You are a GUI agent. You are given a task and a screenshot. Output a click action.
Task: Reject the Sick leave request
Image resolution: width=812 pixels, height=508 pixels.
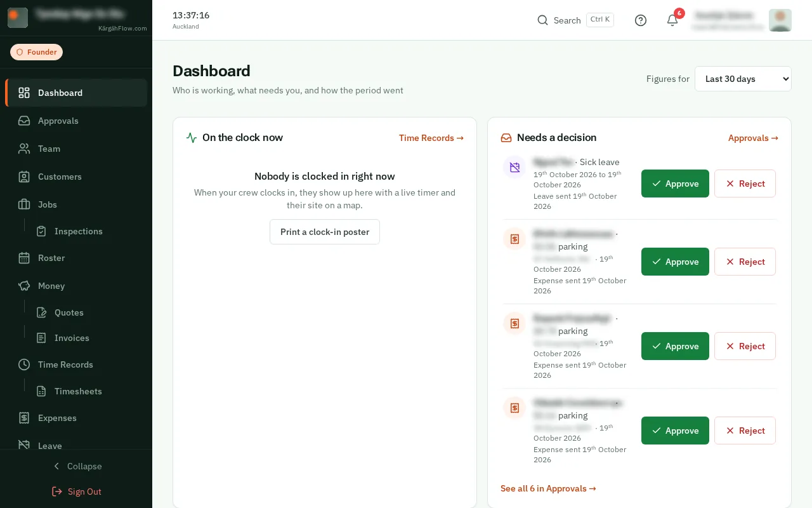pos(745,184)
